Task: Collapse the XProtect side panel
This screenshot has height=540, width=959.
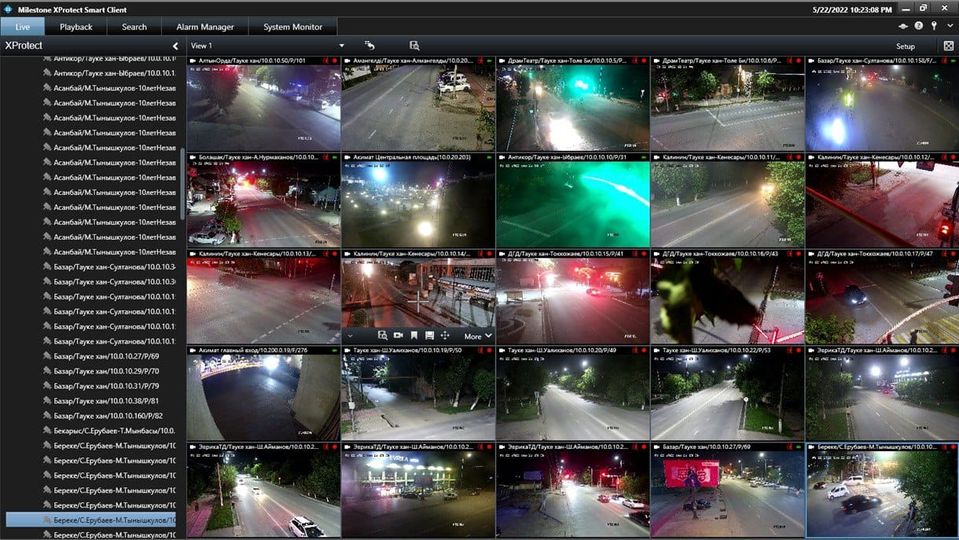Action: coord(175,46)
